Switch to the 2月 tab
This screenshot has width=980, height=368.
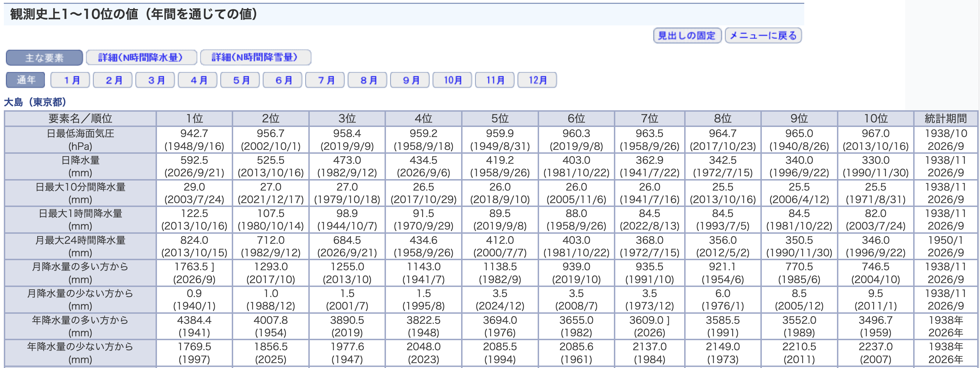[113, 80]
